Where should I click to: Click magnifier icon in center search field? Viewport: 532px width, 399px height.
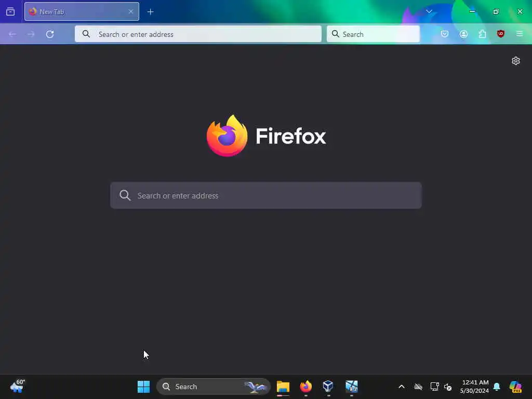point(125,195)
